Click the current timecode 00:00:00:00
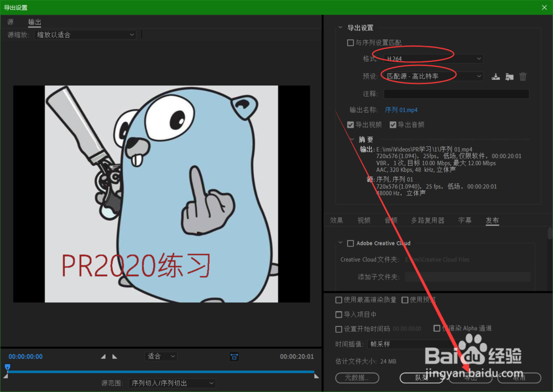The height and width of the screenshot is (392, 553). tap(25, 357)
